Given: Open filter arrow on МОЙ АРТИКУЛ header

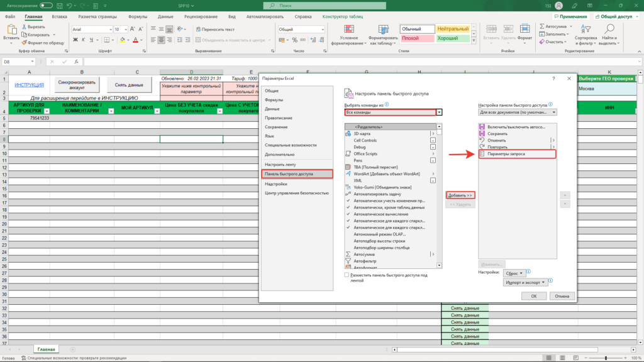Looking at the screenshot, I should tap(157, 111).
